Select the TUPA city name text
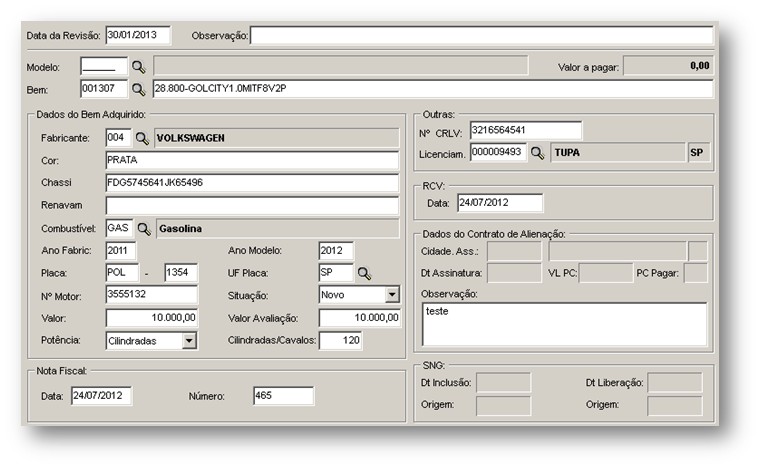 pos(567,153)
